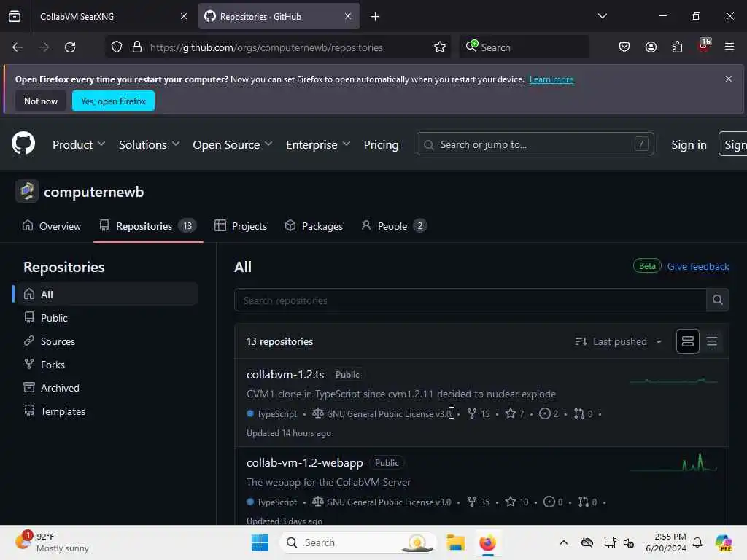The image size is (747, 560).
Task: Expand the Open Source menu
Action: tap(233, 144)
